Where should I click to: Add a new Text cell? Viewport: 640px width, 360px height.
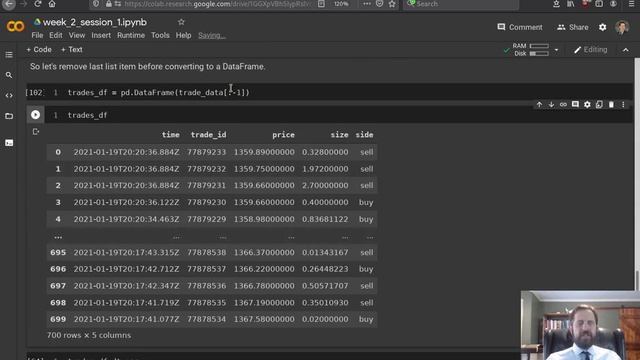coord(71,50)
